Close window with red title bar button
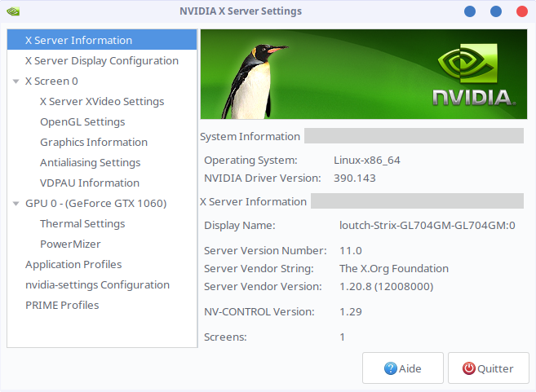Image resolution: width=536 pixels, height=392 pixels. click(x=522, y=11)
